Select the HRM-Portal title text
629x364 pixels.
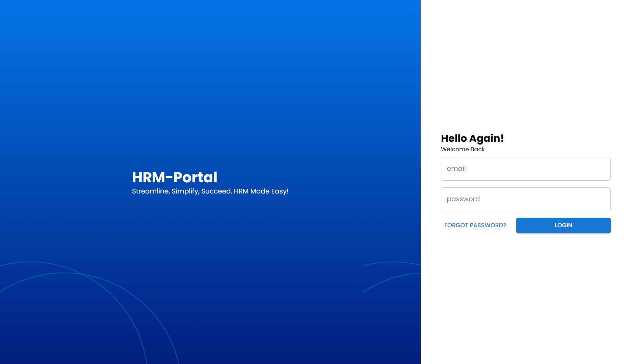175,177
